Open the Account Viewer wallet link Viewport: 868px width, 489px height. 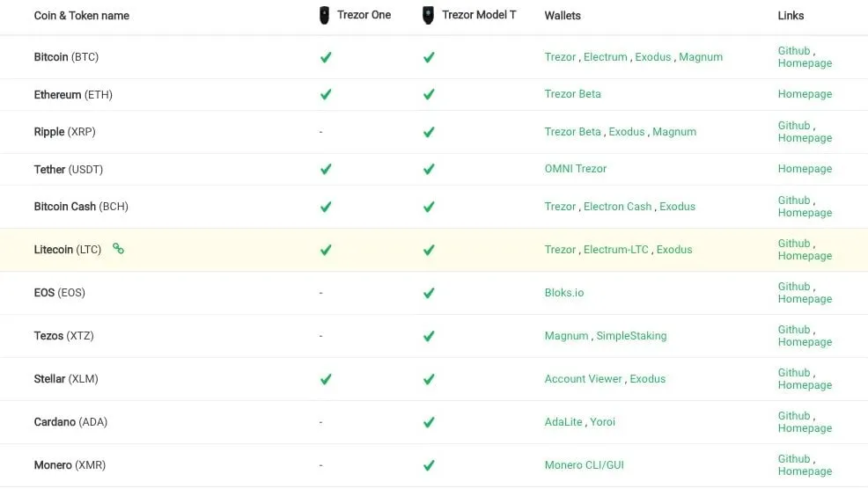[583, 379]
